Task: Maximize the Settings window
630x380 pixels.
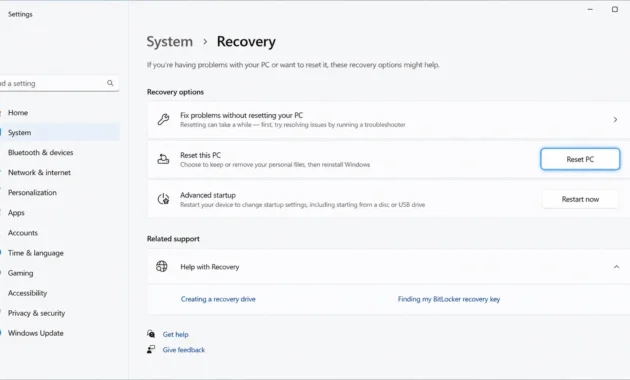Action: tap(615, 9)
